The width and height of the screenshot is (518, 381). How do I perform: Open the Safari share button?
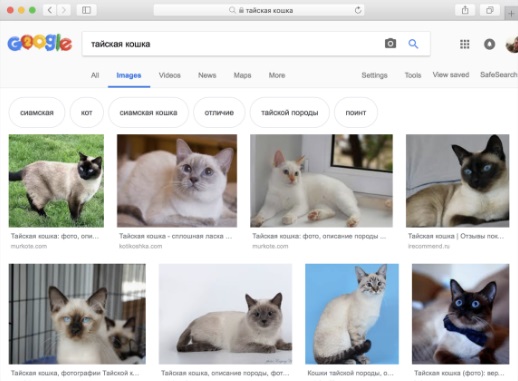[465, 10]
